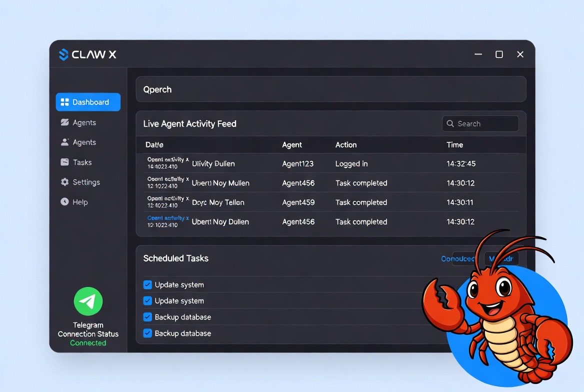Viewport: 584px width, 392px height.
Task: Click the Settings gear icon
Action: point(65,182)
